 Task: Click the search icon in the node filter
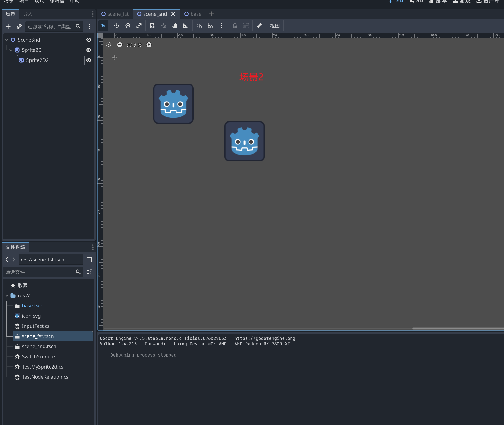(x=78, y=26)
